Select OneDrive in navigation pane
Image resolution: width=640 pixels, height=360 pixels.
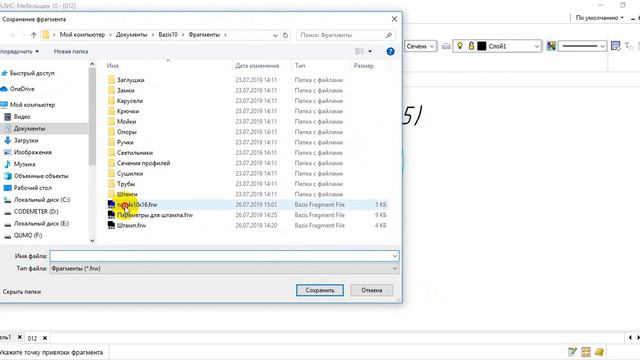point(22,89)
